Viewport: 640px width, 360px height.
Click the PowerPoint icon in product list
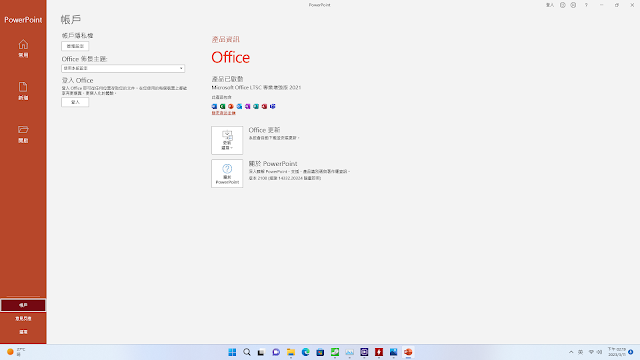coord(231,106)
